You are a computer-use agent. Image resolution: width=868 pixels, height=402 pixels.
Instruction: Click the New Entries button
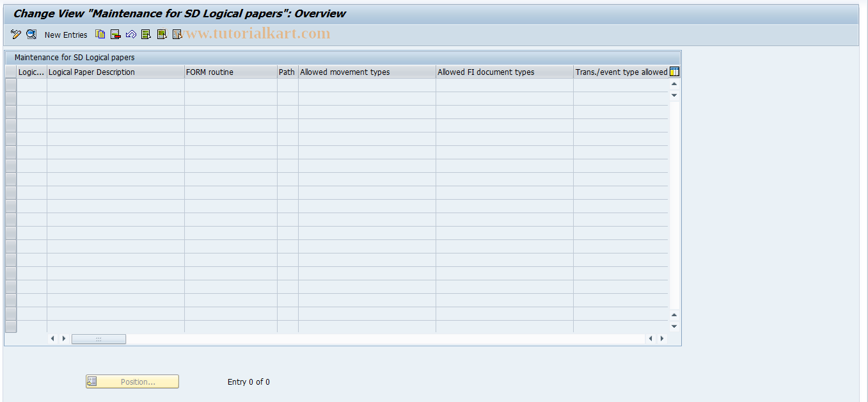coord(66,35)
